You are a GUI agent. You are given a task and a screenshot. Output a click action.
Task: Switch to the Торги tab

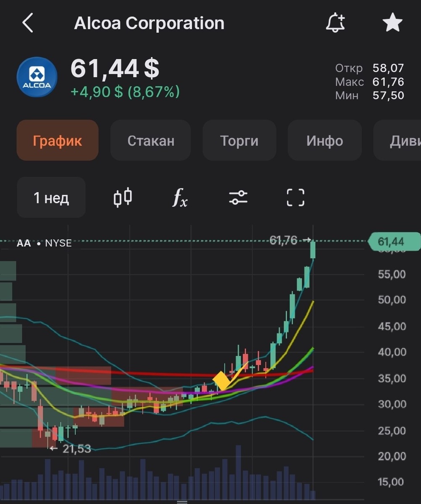(x=239, y=140)
